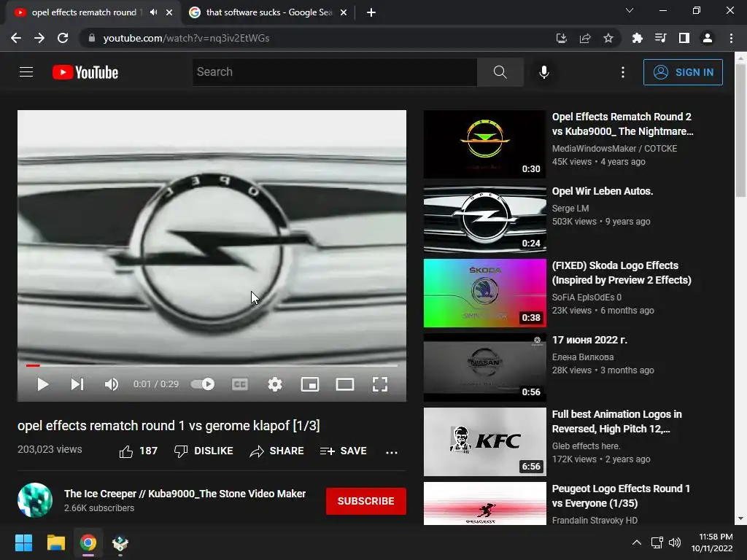Open taskbar clock and date

[x=712, y=542]
